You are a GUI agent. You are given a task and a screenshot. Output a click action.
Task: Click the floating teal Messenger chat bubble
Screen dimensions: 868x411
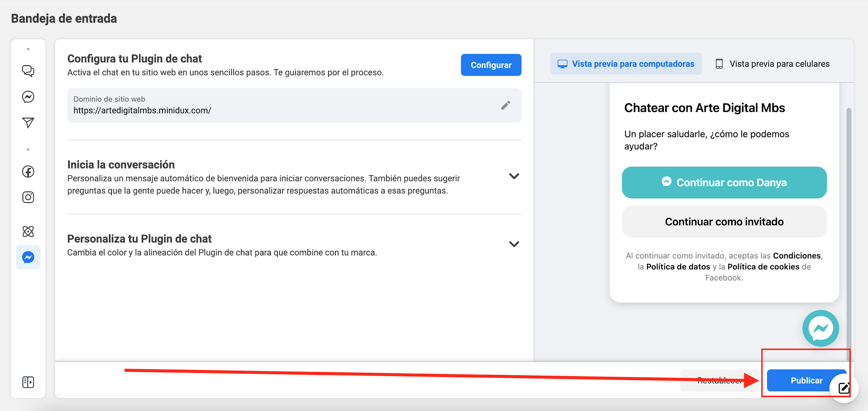tap(820, 328)
